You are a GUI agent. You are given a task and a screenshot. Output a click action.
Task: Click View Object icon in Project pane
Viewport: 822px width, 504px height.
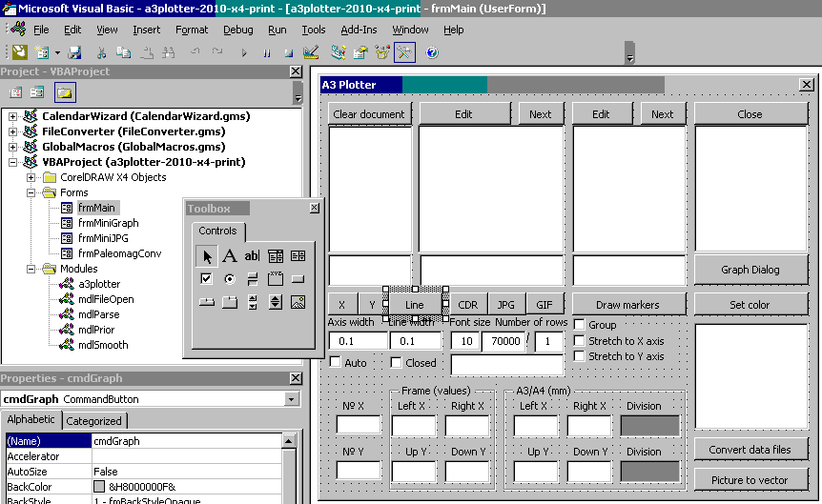click(x=37, y=92)
